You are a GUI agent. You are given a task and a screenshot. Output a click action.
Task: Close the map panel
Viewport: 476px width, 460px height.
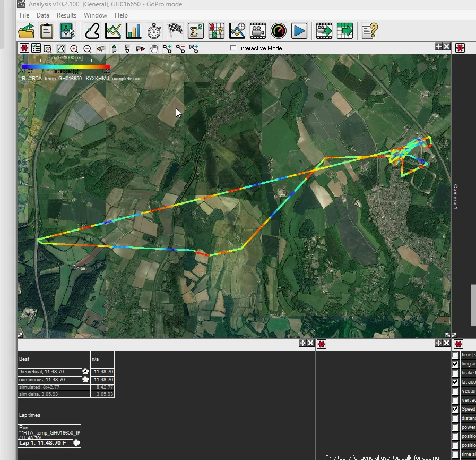coord(446,47)
